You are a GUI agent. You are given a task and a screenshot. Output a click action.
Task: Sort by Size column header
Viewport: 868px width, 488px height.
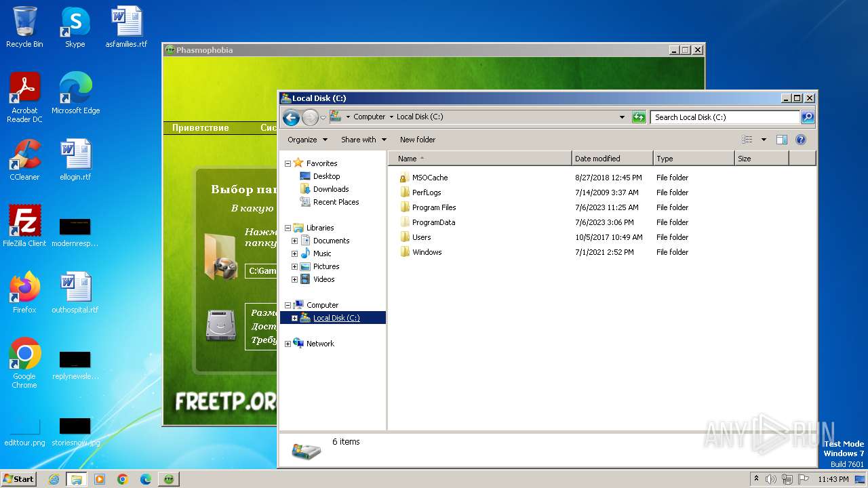(762, 159)
